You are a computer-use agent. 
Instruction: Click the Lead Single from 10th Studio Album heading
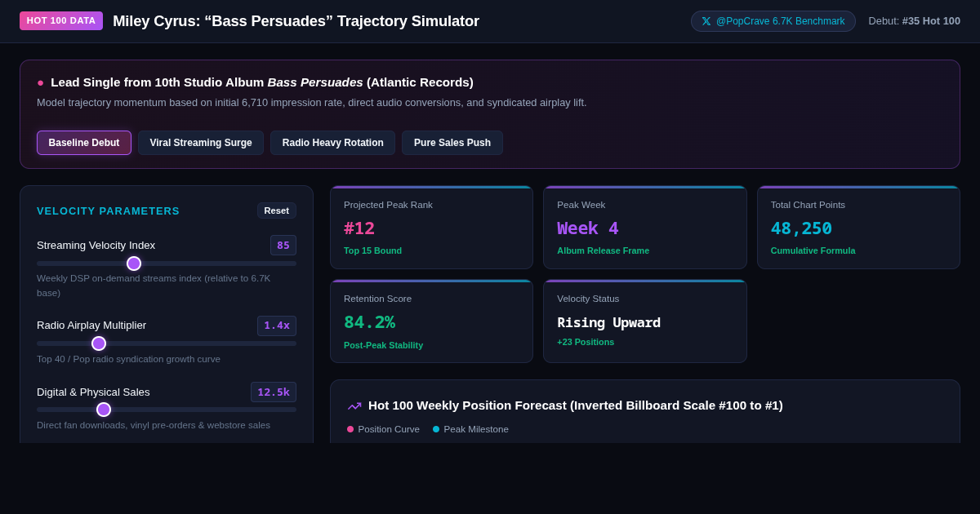click(262, 82)
